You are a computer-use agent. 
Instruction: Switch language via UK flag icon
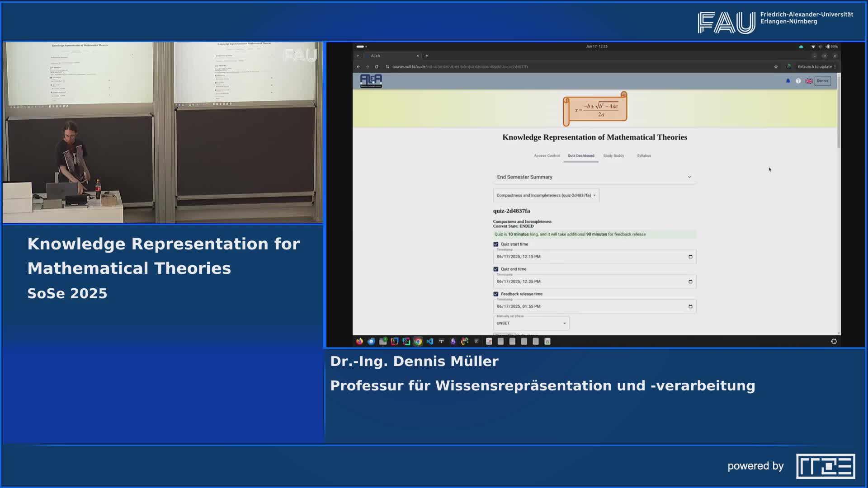[x=809, y=81]
